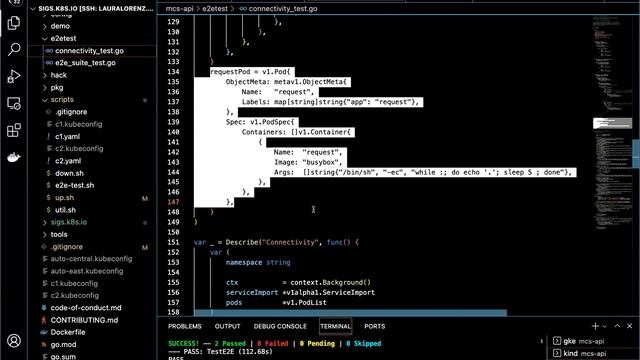Open the terminal launch profile dropdown
The image size is (640, 360).
coord(604,326)
